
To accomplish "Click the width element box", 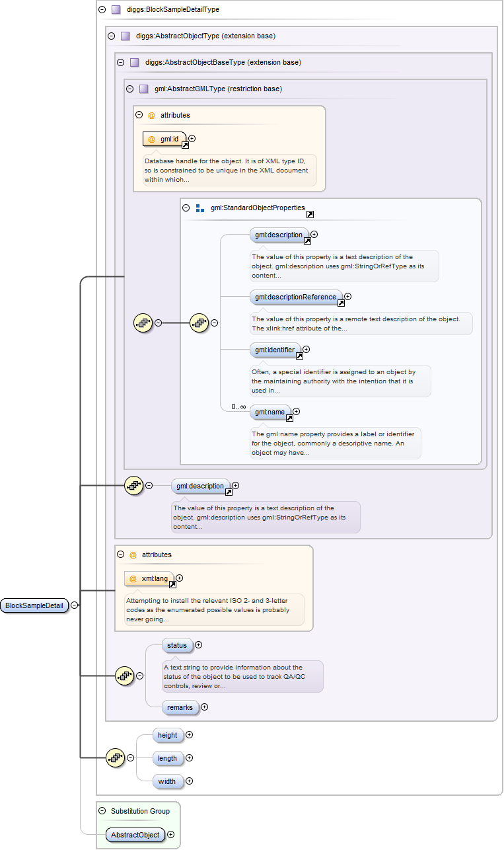I will pyautogui.click(x=167, y=781).
